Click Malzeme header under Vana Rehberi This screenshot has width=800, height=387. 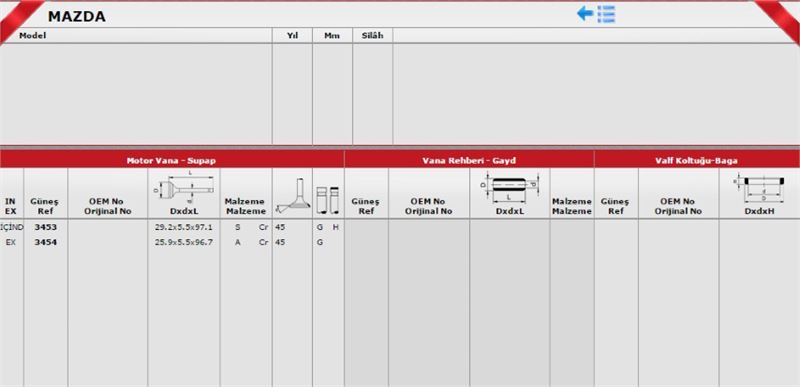(571, 206)
